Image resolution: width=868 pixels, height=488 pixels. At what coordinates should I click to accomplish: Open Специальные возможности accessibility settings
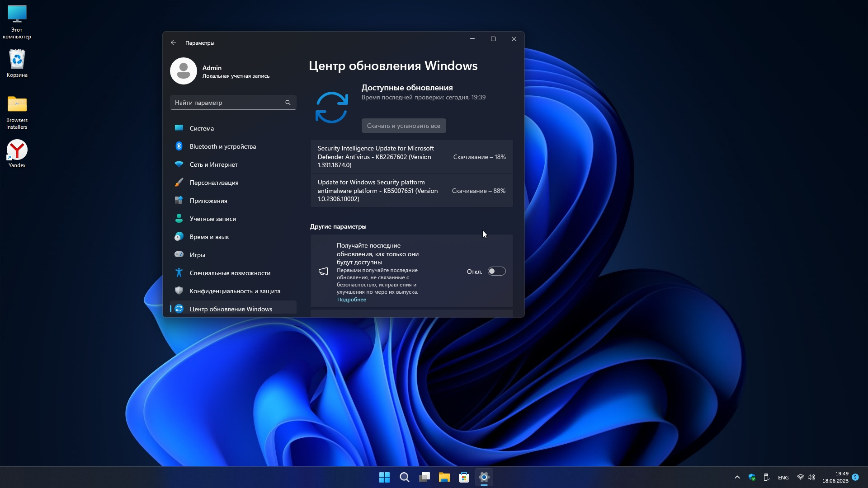point(230,273)
